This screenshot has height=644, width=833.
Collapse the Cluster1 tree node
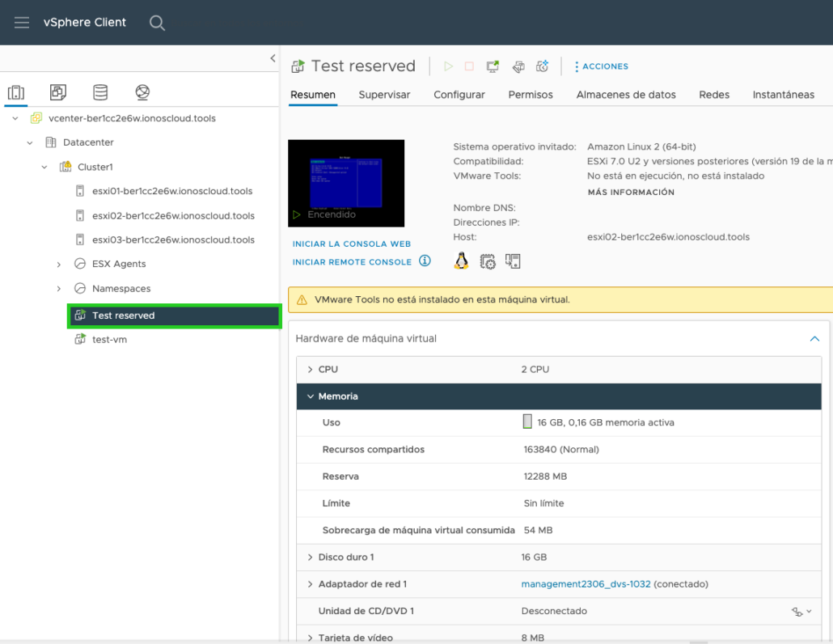(44, 167)
